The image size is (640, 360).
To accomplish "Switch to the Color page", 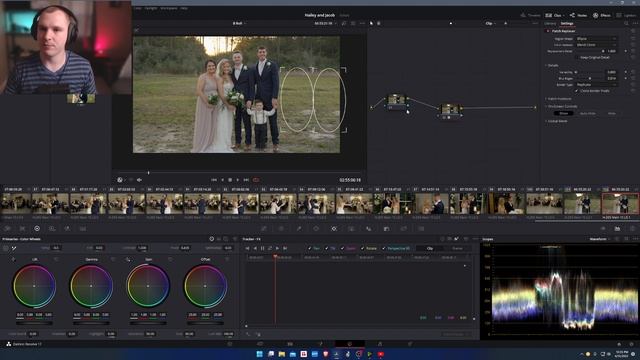I will pos(350,344).
